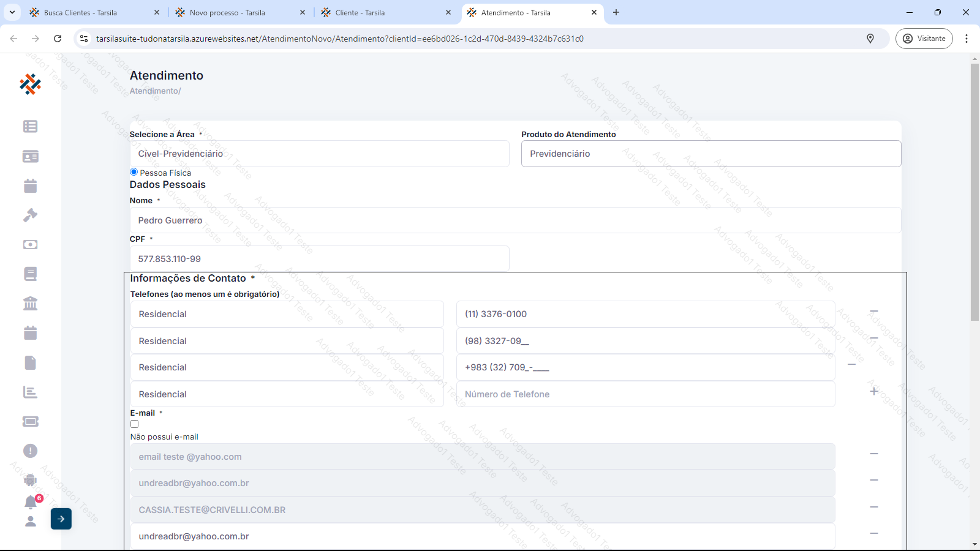Click the Nome field with Pedro Guerrero

(514, 220)
